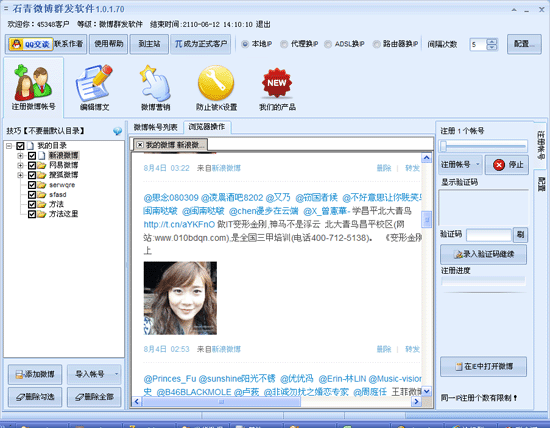The height and width of the screenshot is (428, 550).
Task: Select the 路由器换IP radio button
Action: tap(376, 44)
